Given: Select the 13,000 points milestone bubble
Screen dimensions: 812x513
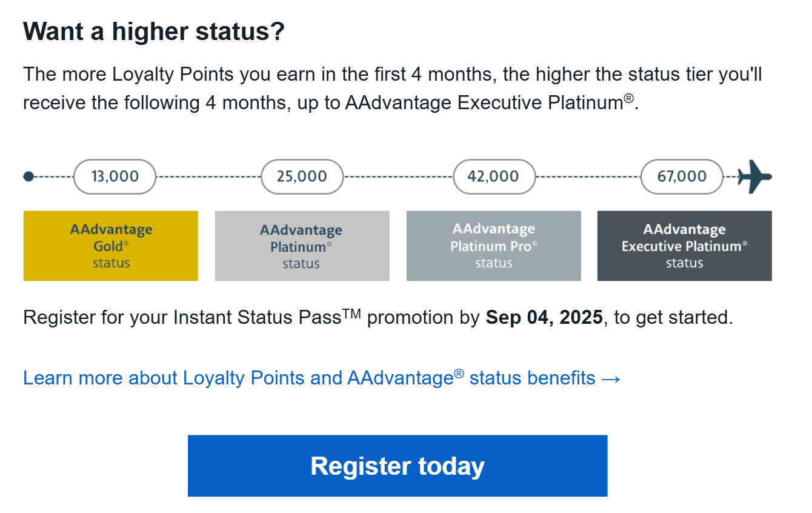Looking at the screenshot, I should tap(115, 176).
